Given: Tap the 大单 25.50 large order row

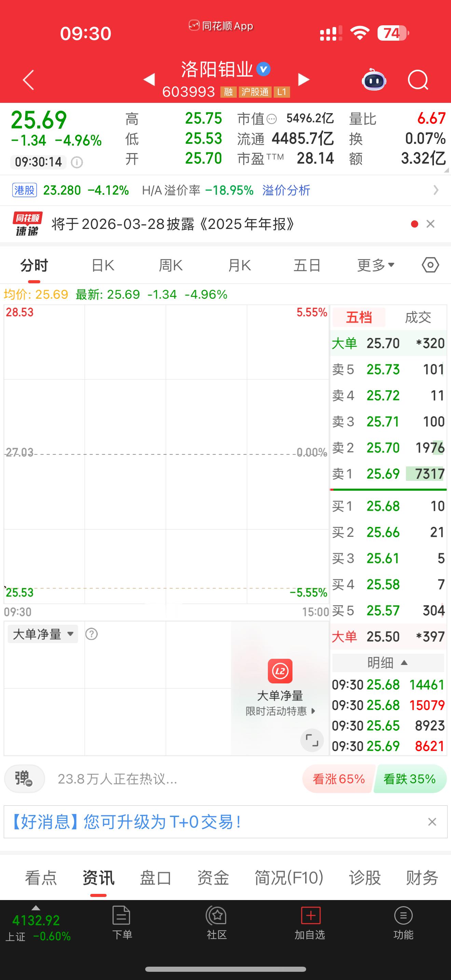Looking at the screenshot, I should pyautogui.click(x=388, y=637).
